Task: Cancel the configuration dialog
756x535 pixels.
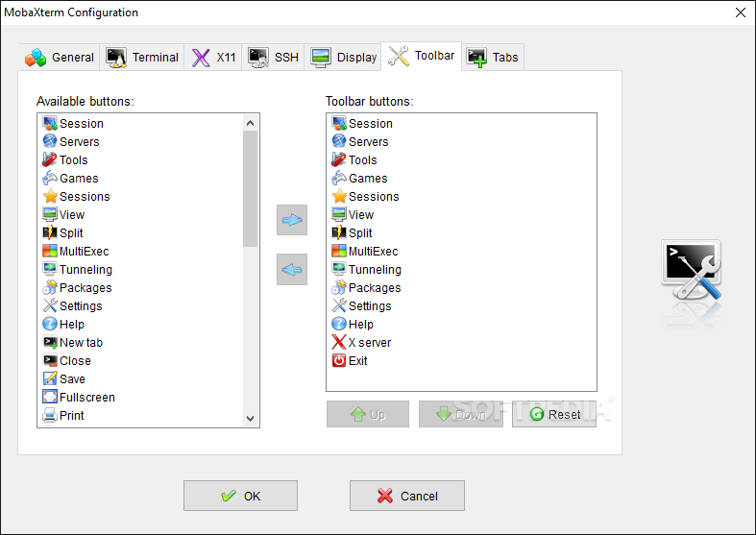Action: [x=407, y=496]
